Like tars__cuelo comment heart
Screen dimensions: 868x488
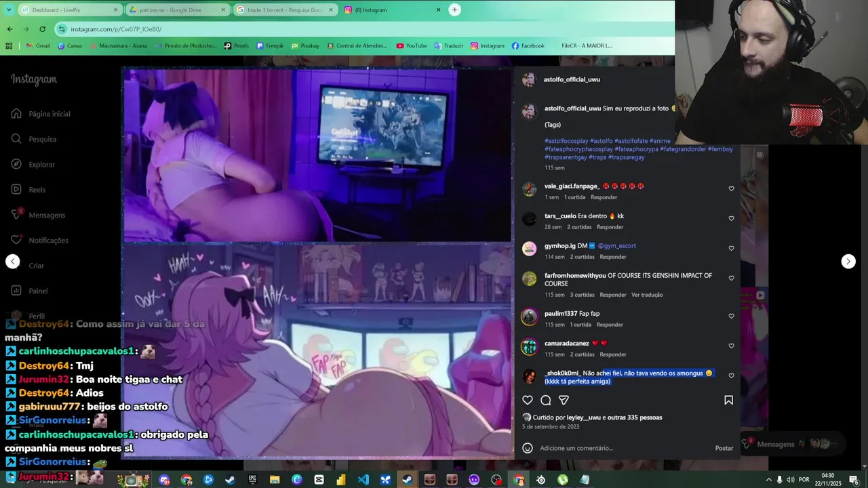[x=731, y=218]
